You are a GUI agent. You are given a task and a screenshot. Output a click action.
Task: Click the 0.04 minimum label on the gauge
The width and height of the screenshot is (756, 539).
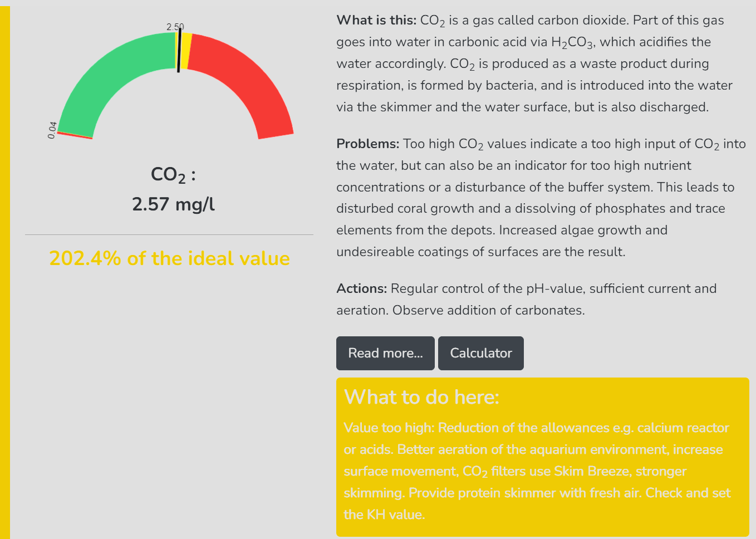[x=52, y=130]
